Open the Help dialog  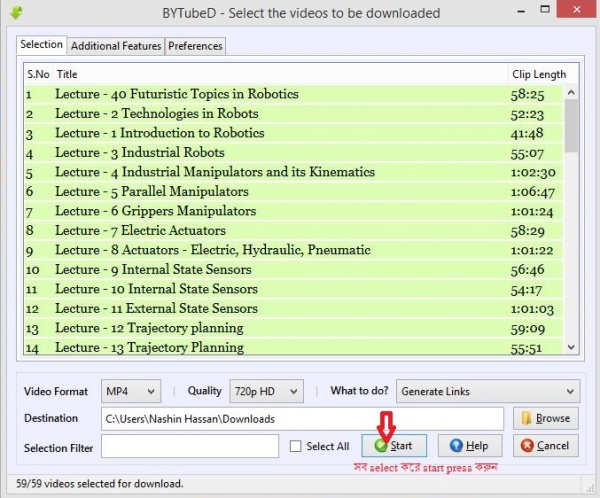[470, 446]
